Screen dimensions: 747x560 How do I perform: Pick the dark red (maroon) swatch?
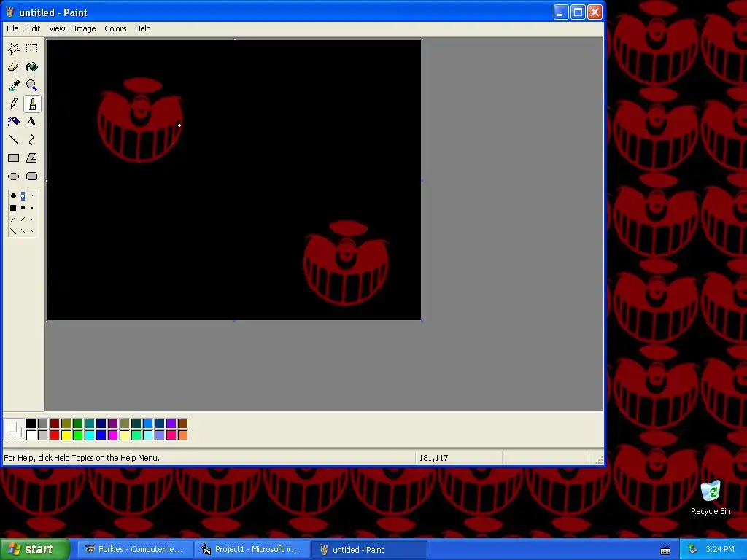click(x=54, y=424)
